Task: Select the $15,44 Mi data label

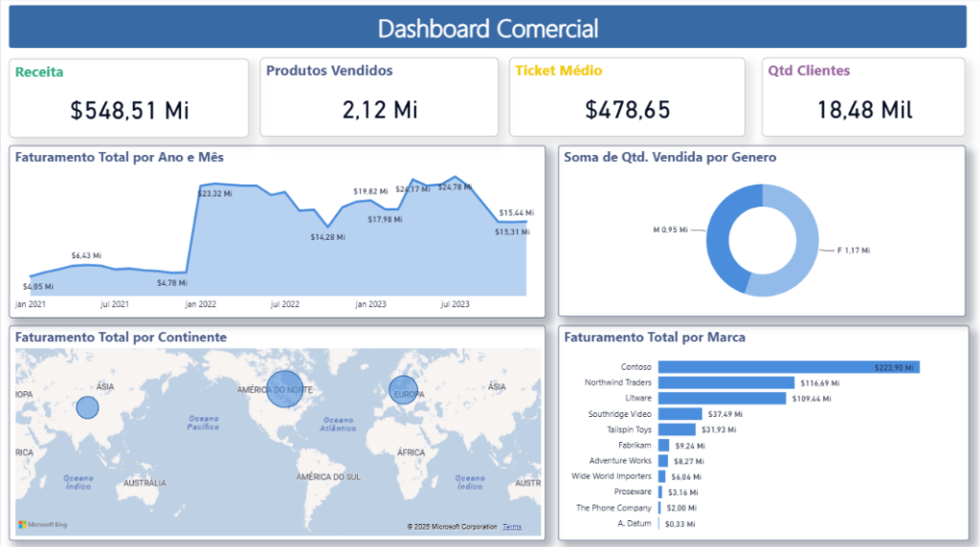Action: click(x=517, y=213)
